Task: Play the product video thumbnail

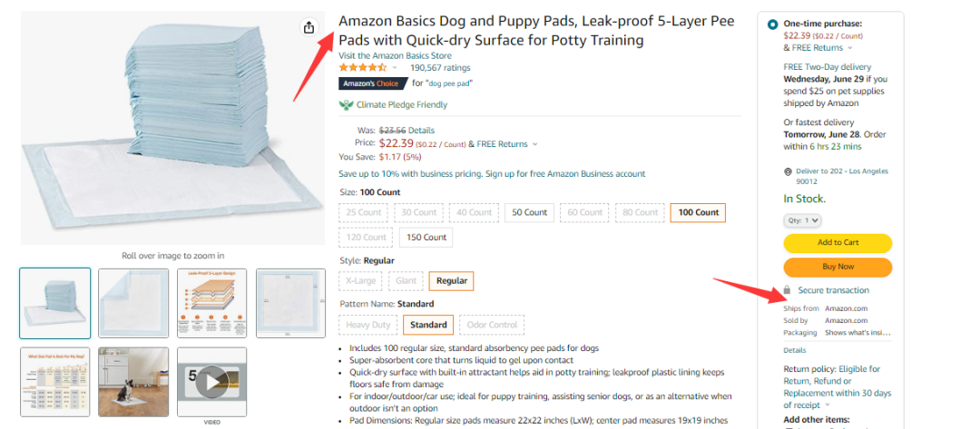Action: [x=211, y=382]
